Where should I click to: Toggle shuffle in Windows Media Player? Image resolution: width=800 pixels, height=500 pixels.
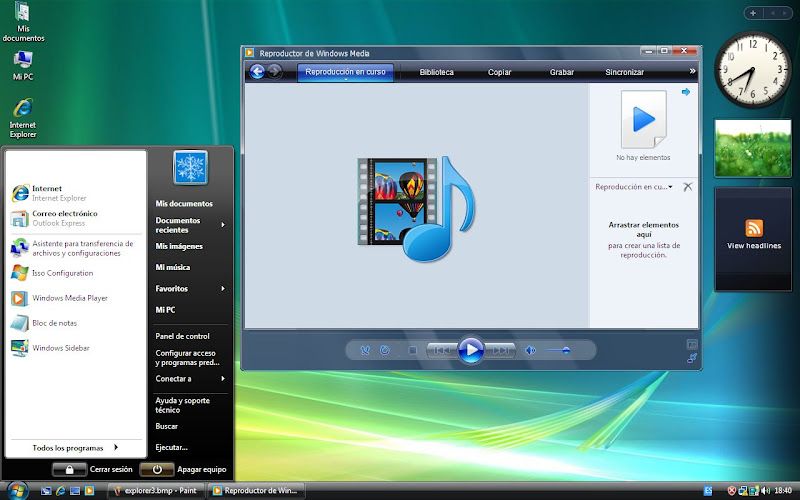click(x=365, y=350)
